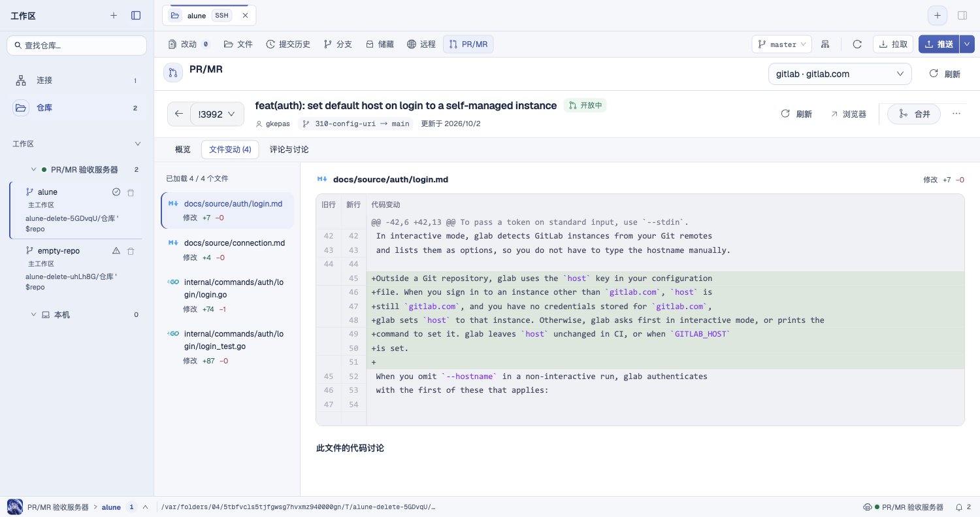Toggle the right side panel icon
Image resolution: width=980 pixels, height=517 pixels.
(x=962, y=15)
